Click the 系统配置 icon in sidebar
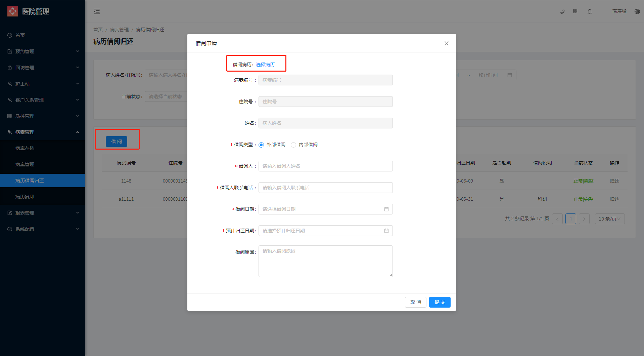 (10, 229)
